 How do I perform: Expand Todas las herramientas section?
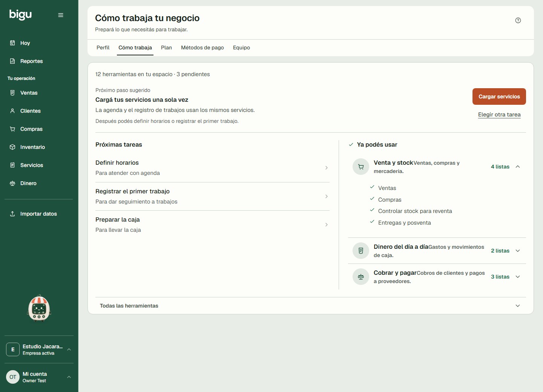(311, 306)
